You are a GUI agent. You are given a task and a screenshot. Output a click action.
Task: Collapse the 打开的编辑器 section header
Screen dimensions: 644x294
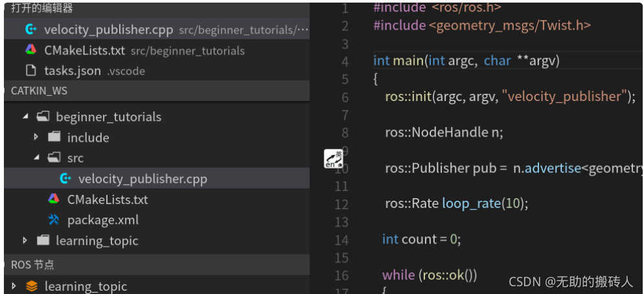click(x=157, y=8)
